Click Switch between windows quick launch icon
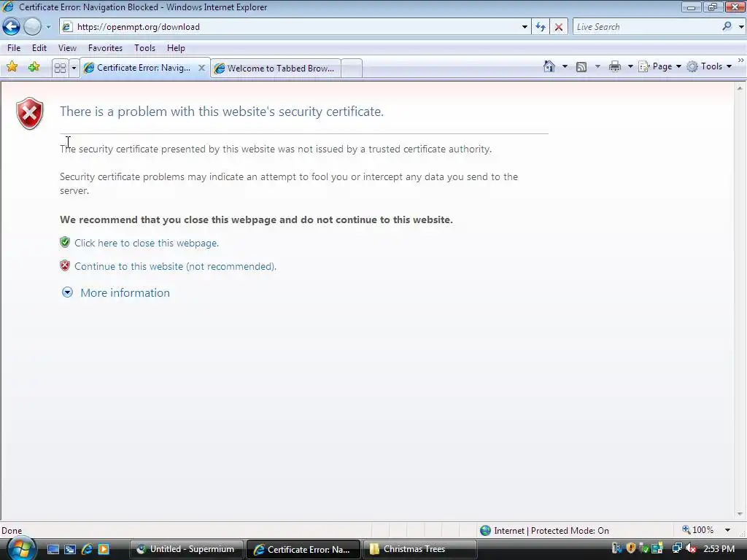Image resolution: width=747 pixels, height=560 pixels. coord(70,550)
